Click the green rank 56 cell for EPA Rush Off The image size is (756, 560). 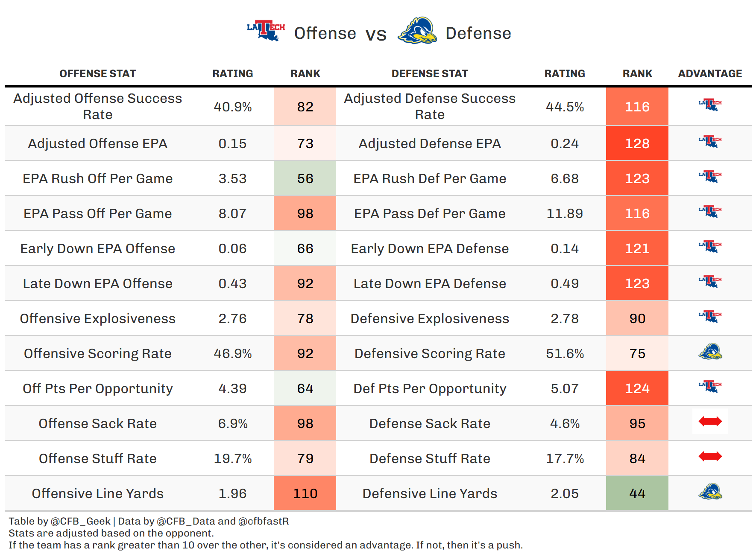pyautogui.click(x=305, y=178)
